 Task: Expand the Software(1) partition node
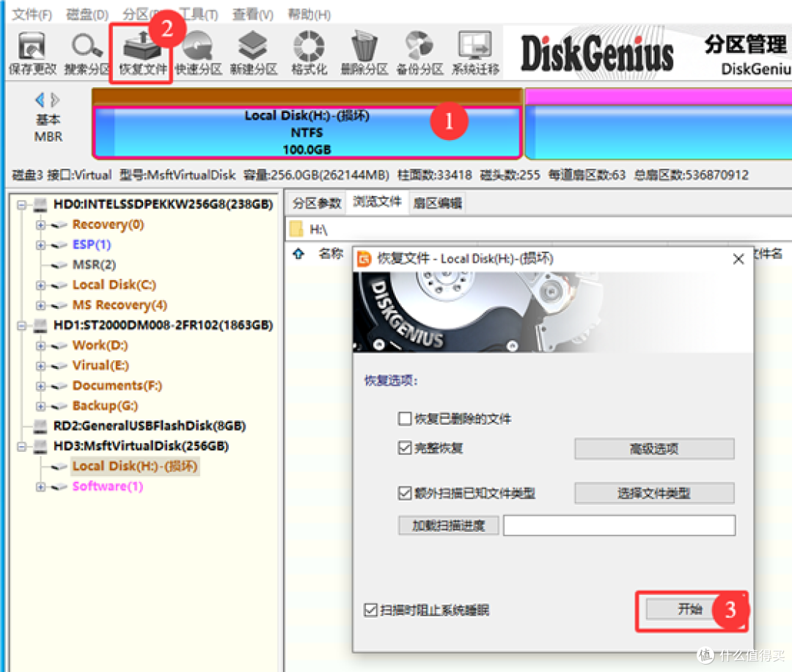(x=41, y=487)
